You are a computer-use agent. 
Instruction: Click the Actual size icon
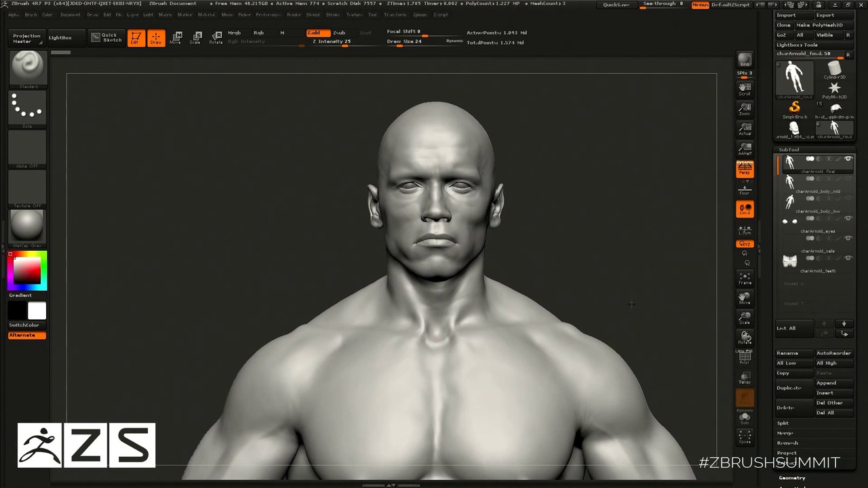745,128
